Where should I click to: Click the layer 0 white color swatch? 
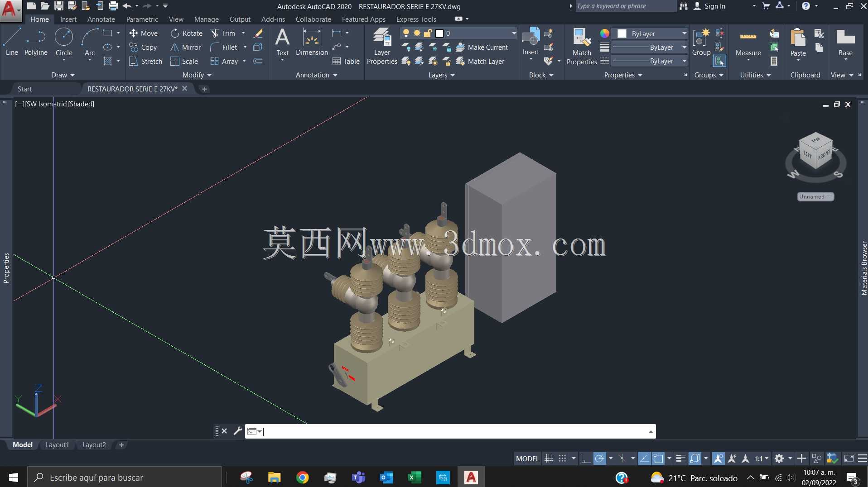[x=439, y=33]
